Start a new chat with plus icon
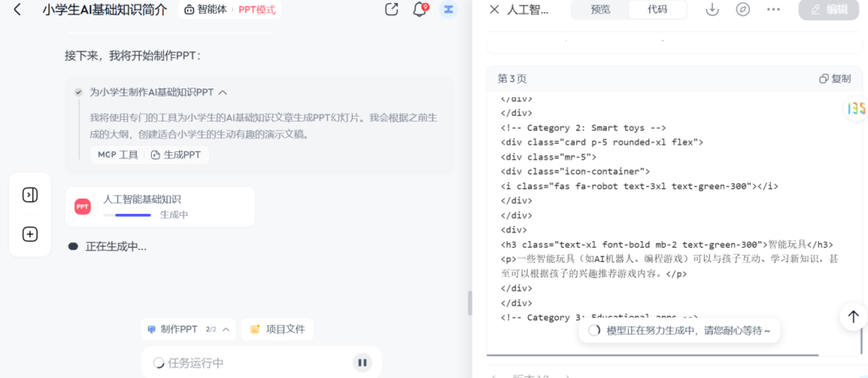This screenshot has width=868, height=378. [30, 235]
